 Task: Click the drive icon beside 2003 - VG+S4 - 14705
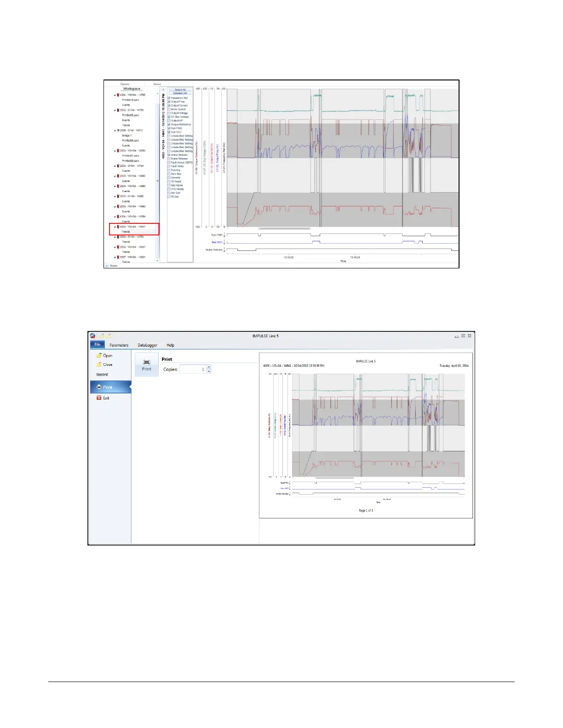click(x=118, y=151)
